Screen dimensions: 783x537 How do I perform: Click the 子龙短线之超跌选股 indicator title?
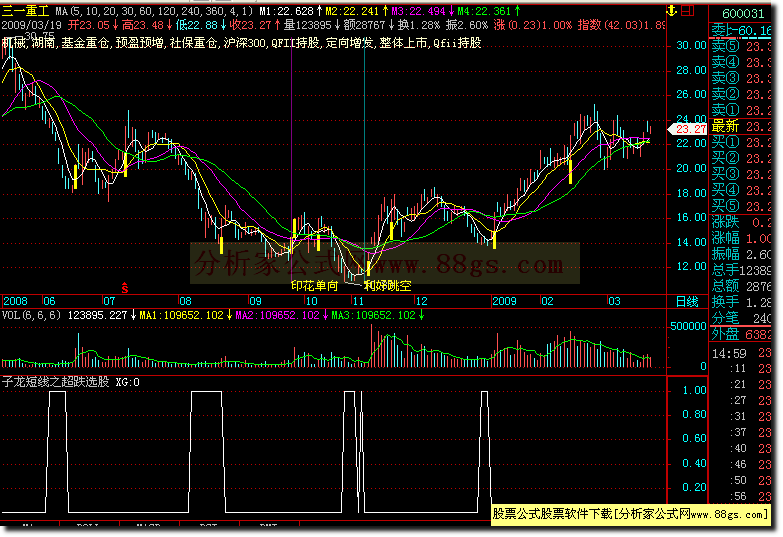[x=55, y=382]
